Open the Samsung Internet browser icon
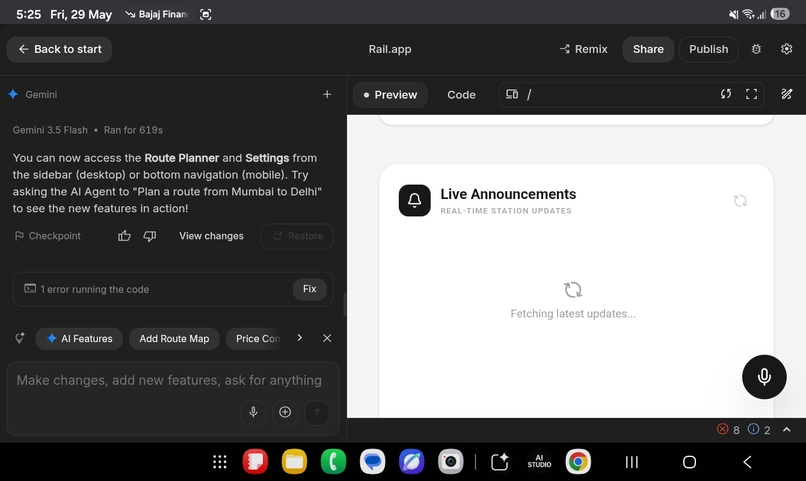This screenshot has height=481, width=806. [x=411, y=461]
